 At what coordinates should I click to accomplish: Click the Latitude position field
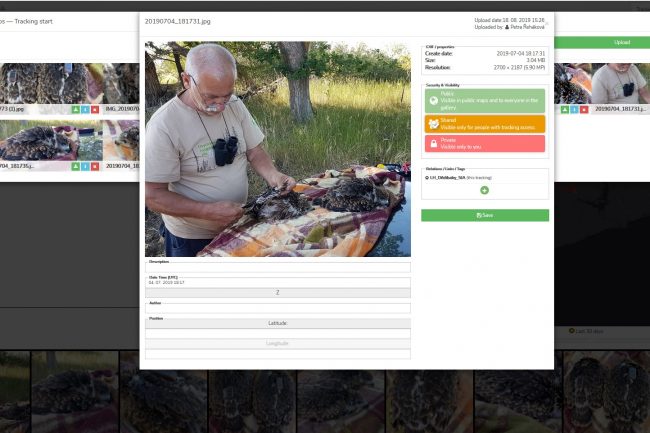click(x=277, y=324)
